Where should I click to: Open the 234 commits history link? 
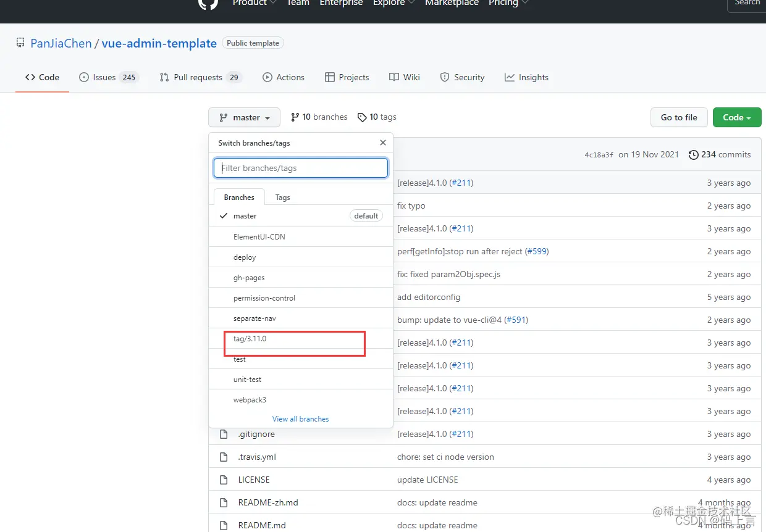click(x=720, y=154)
